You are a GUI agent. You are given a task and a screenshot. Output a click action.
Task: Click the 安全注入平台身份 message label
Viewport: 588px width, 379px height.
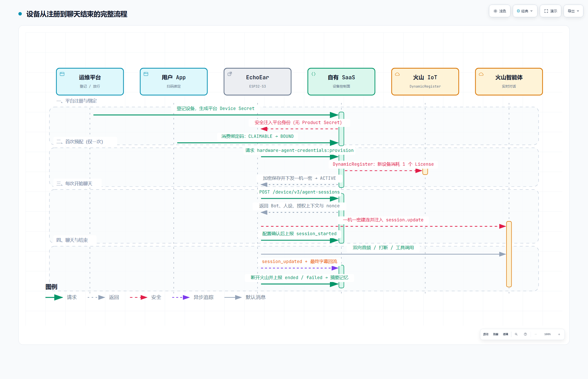click(298, 123)
